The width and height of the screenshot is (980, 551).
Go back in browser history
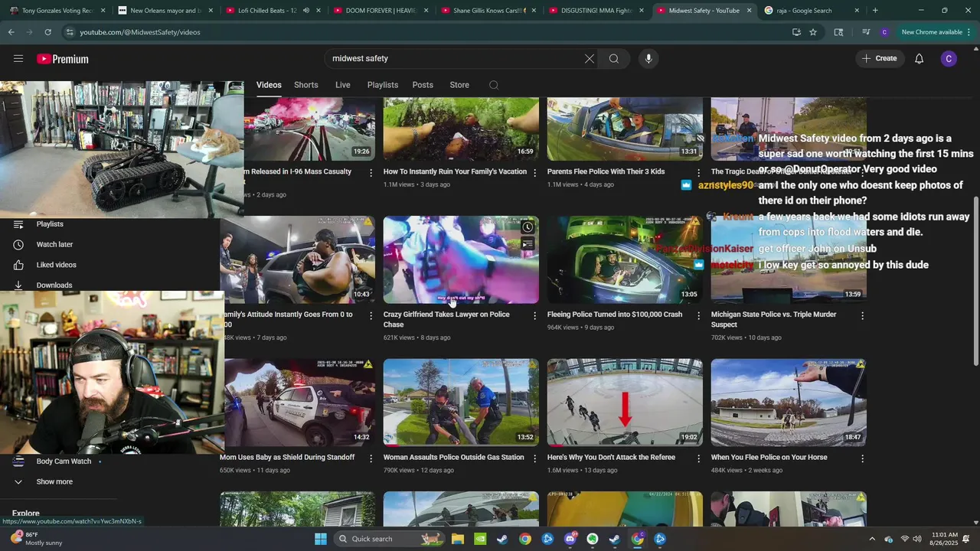[x=11, y=32]
